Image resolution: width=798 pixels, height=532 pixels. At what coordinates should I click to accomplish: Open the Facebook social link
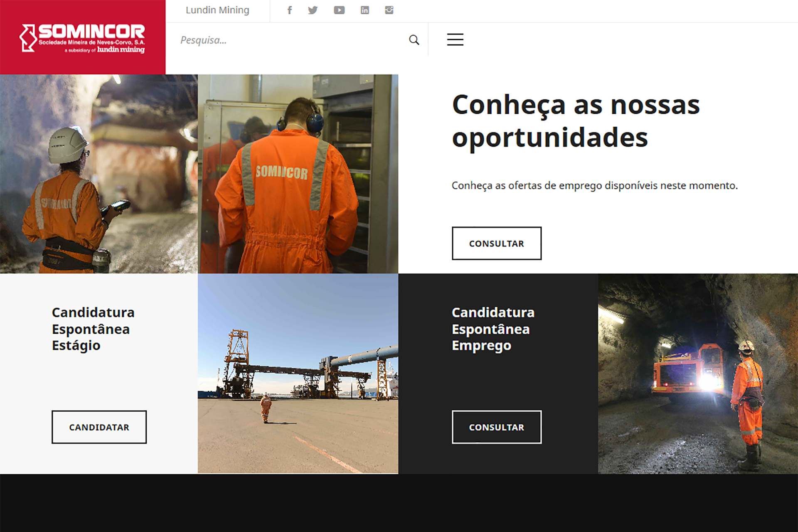[x=290, y=10]
